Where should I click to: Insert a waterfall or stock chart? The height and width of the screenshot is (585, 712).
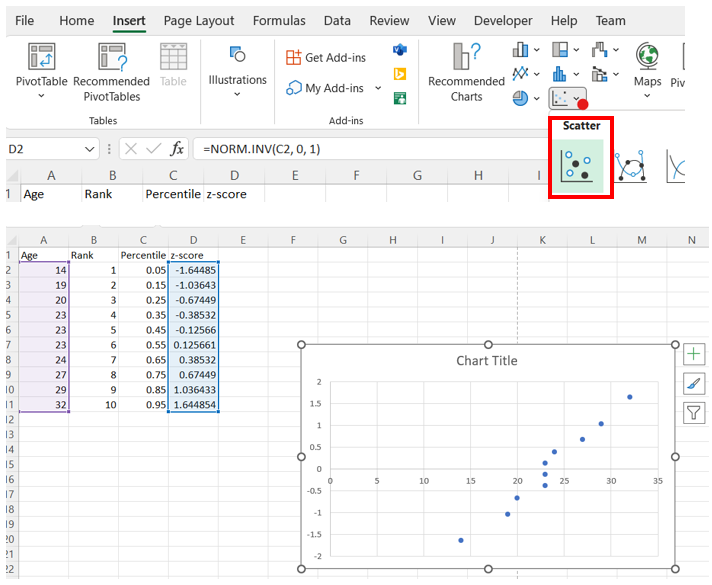pos(599,50)
